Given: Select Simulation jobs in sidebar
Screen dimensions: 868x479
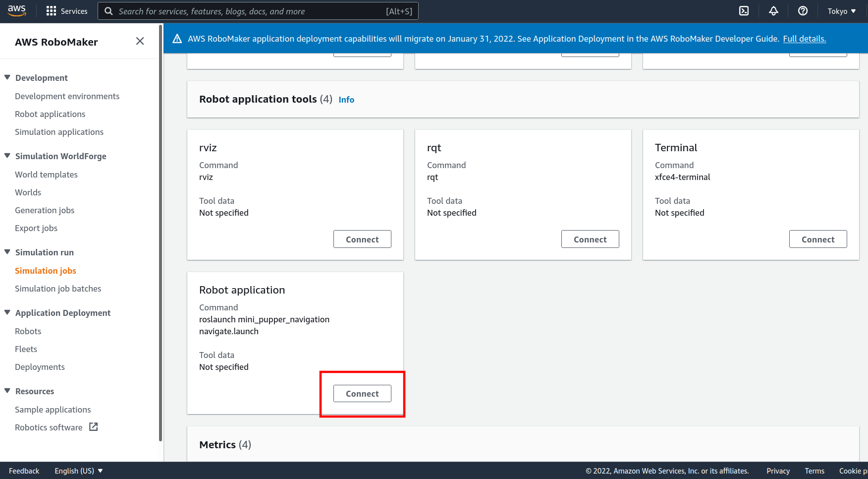Looking at the screenshot, I should tap(46, 271).
